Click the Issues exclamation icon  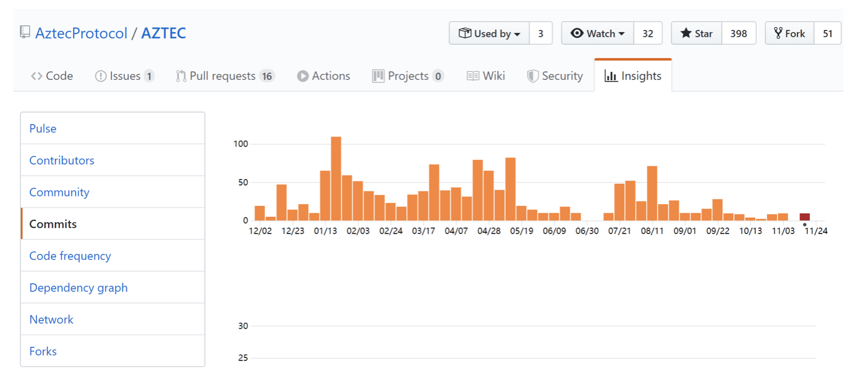pos(101,76)
